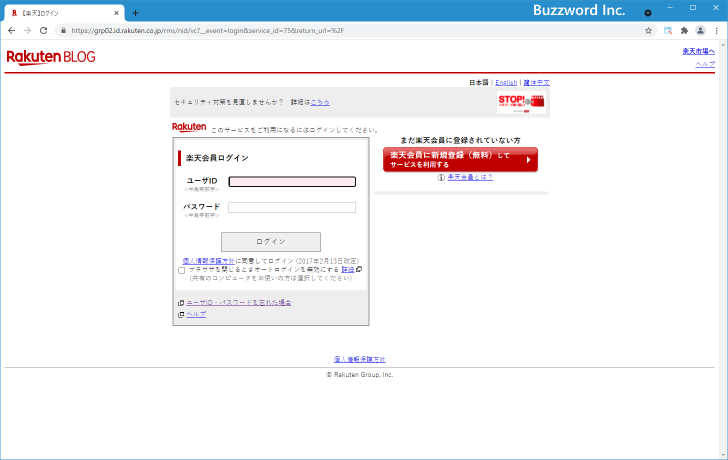This screenshot has width=728, height=460.
Task: Open the 詳細 link next to checkbox
Action: 348,269
